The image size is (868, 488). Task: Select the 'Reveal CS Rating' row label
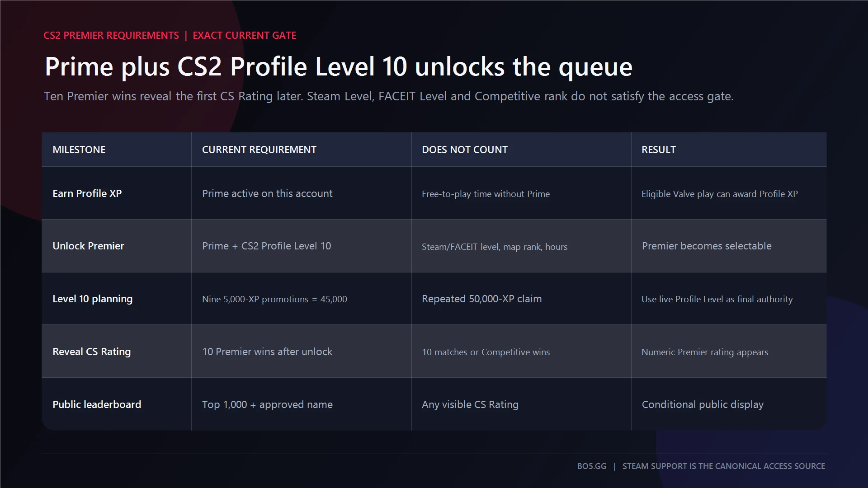click(x=92, y=352)
